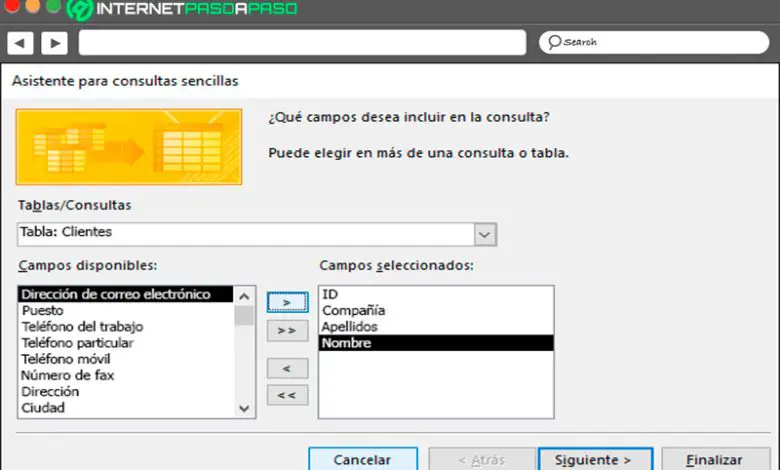Viewport: 780px width, 470px height.
Task: Select Ciudad in available fields
Action: pyautogui.click(x=125, y=408)
